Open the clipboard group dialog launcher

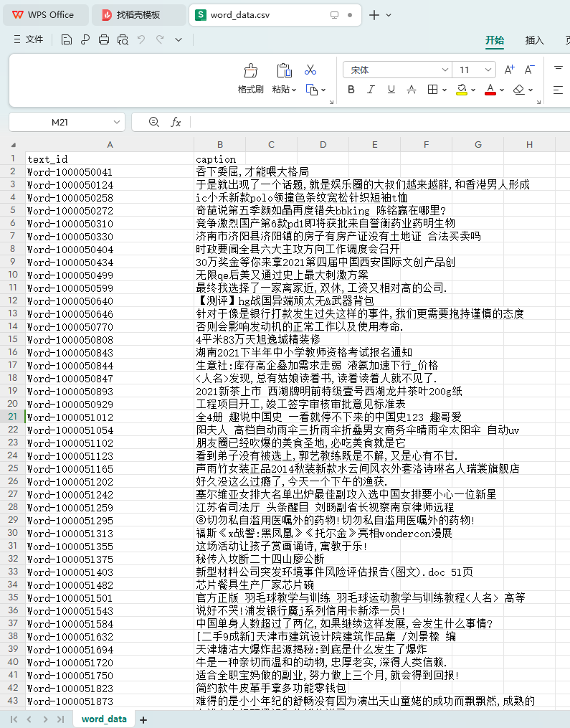pyautogui.click(x=331, y=102)
